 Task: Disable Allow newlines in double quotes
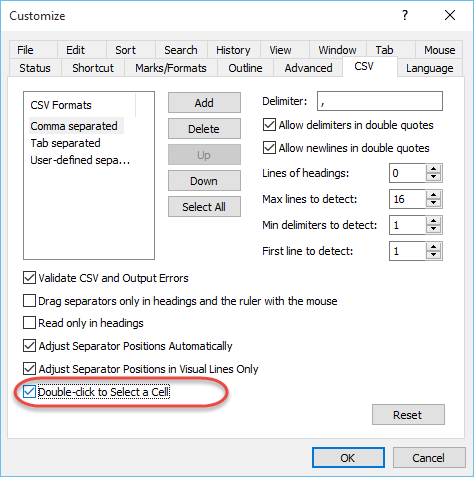269,148
